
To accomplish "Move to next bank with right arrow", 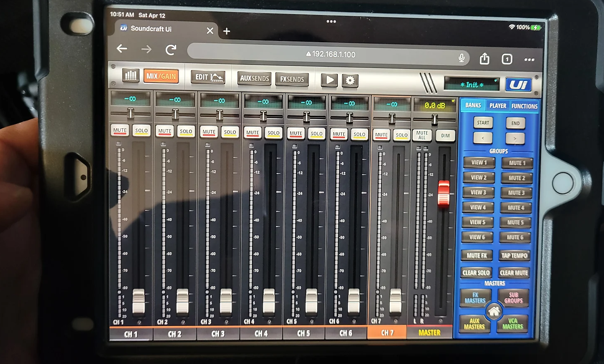I will click(515, 138).
